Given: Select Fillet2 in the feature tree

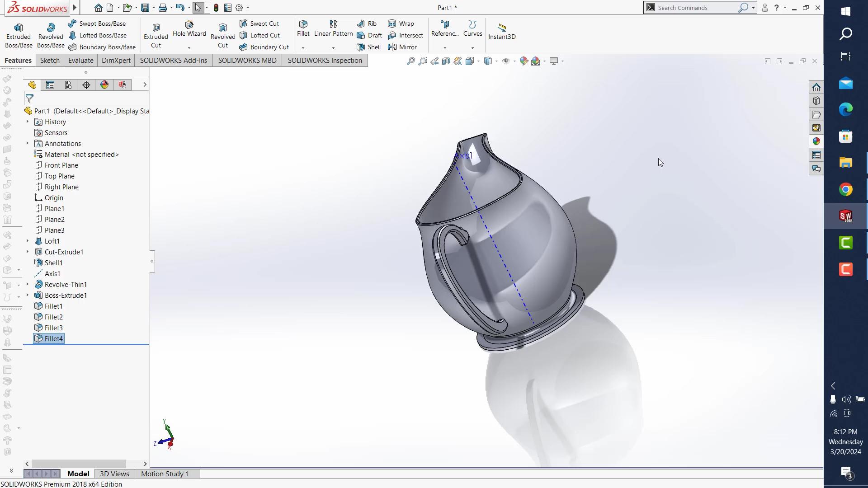Looking at the screenshot, I should click(53, 317).
